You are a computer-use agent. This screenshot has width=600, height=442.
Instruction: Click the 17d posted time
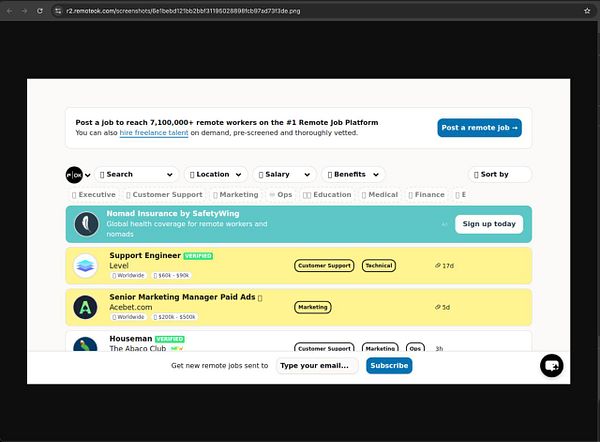(x=444, y=266)
